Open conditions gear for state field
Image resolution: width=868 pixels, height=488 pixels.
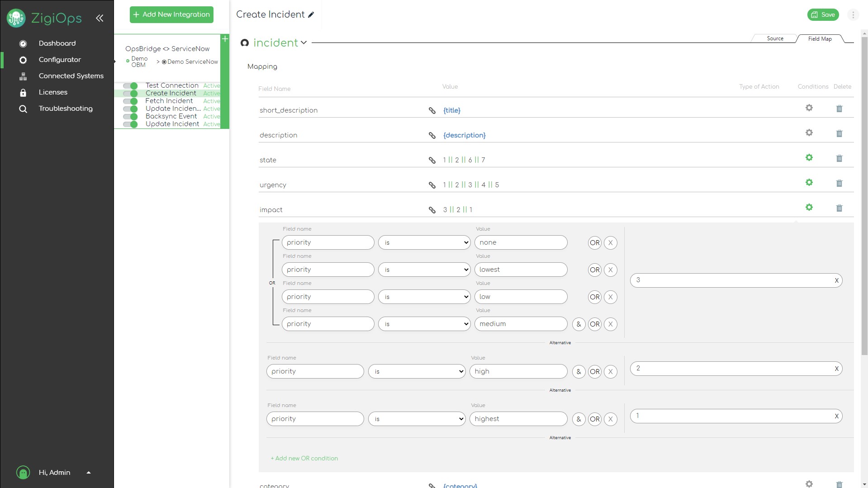(x=809, y=158)
